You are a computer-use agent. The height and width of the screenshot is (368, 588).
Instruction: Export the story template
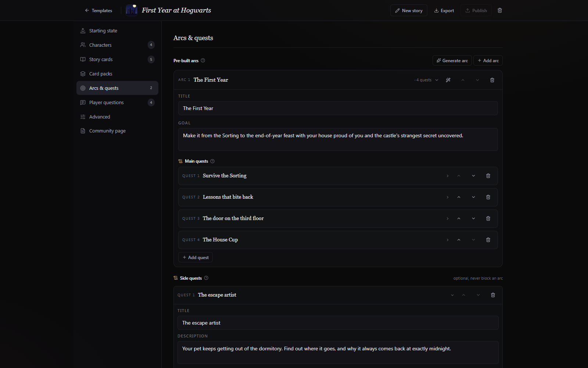[444, 10]
